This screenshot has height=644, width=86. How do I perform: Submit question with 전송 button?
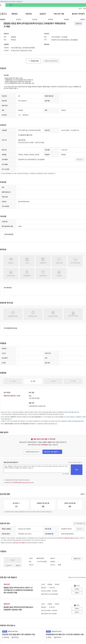click(77, 470)
